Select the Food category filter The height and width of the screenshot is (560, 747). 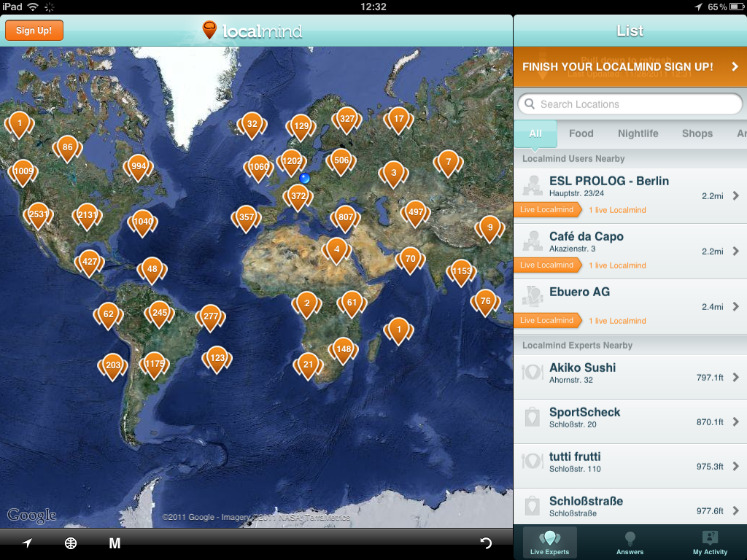[581, 133]
